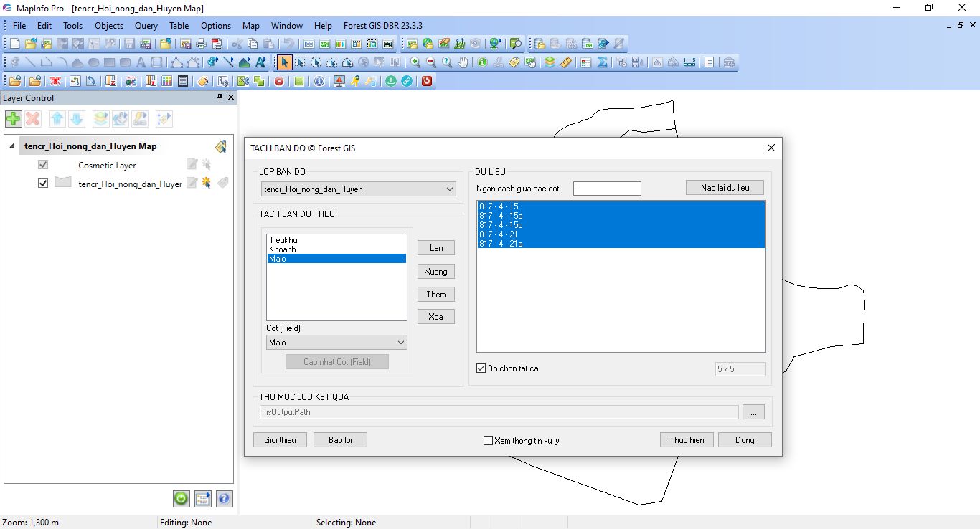This screenshot has height=529, width=980.
Task: Activate the Grabber hand pan tool
Action: coord(463,62)
